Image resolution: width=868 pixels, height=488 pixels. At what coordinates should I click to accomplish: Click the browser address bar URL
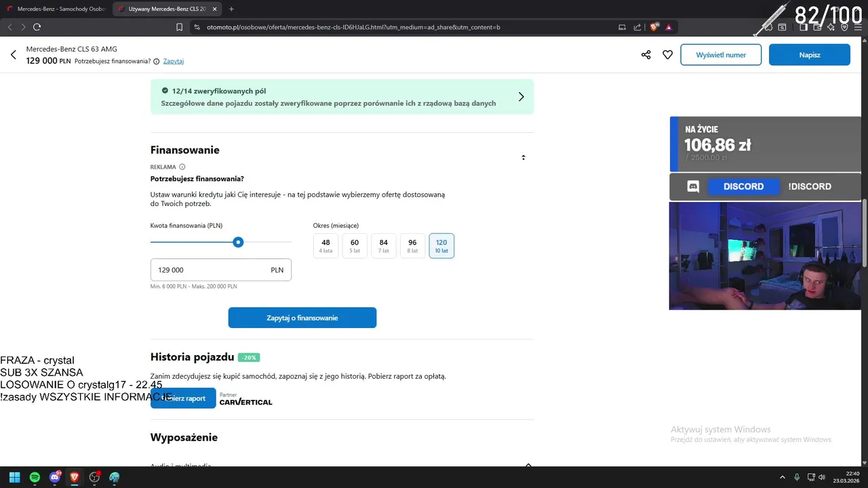[354, 27]
